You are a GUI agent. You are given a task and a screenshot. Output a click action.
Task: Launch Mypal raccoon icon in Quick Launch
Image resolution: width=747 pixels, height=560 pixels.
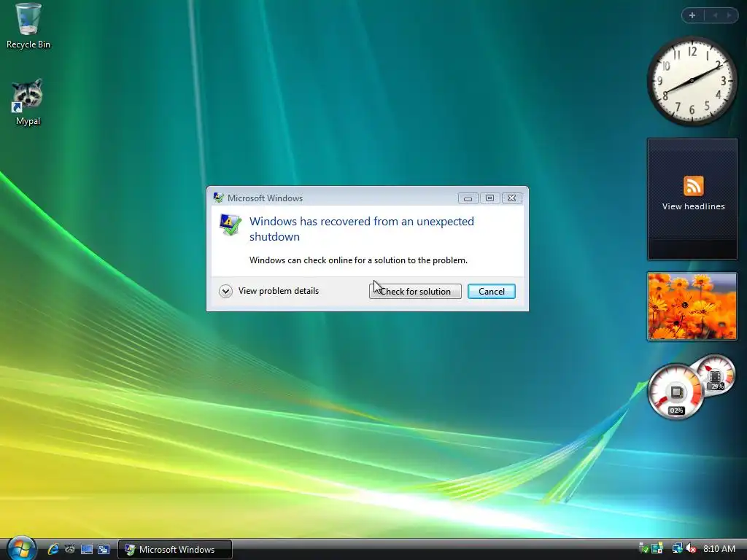pos(70,549)
